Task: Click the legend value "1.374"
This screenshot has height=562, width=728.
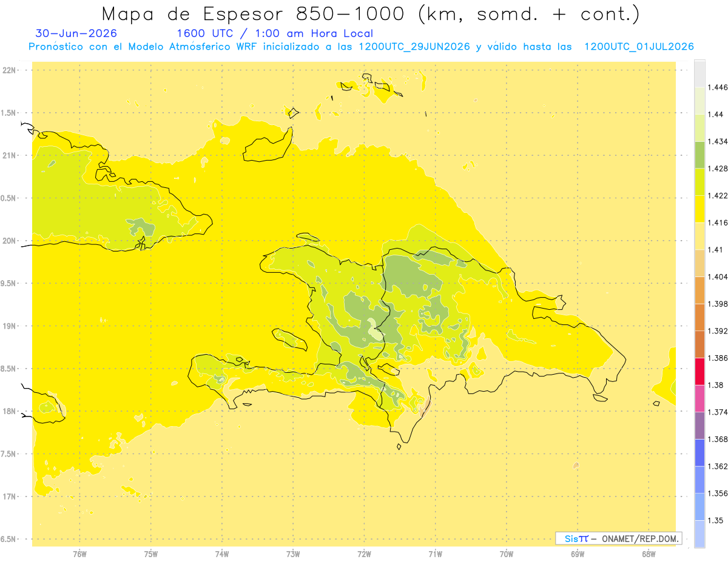Action: 717,412
